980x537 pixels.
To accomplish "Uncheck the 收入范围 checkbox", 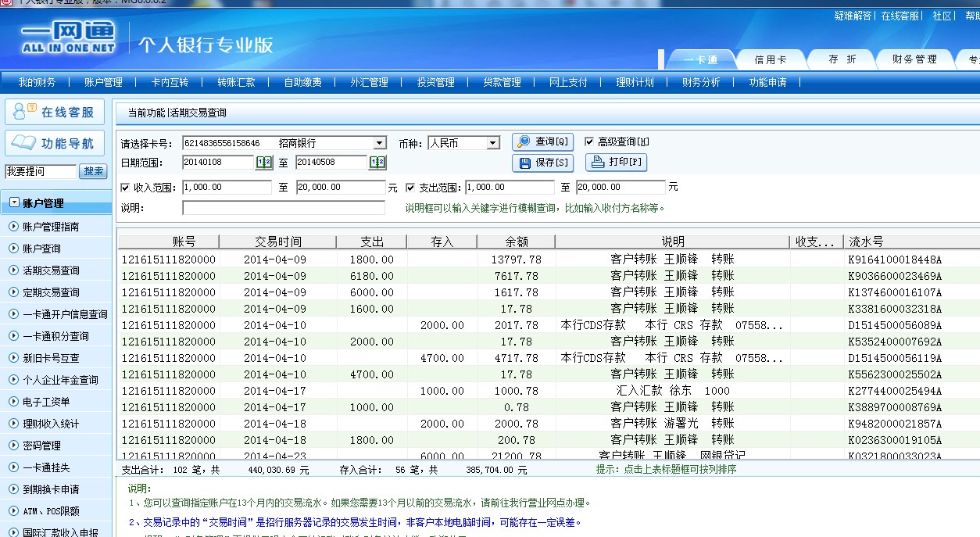I will [x=126, y=188].
